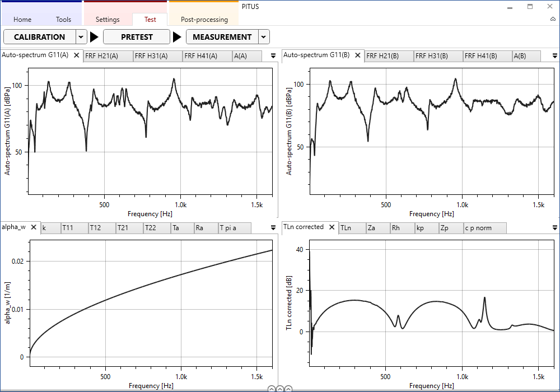This screenshot has height=392, width=560.
Task: Expand tab list of bottom-right plot panel
Action: pos(554,228)
